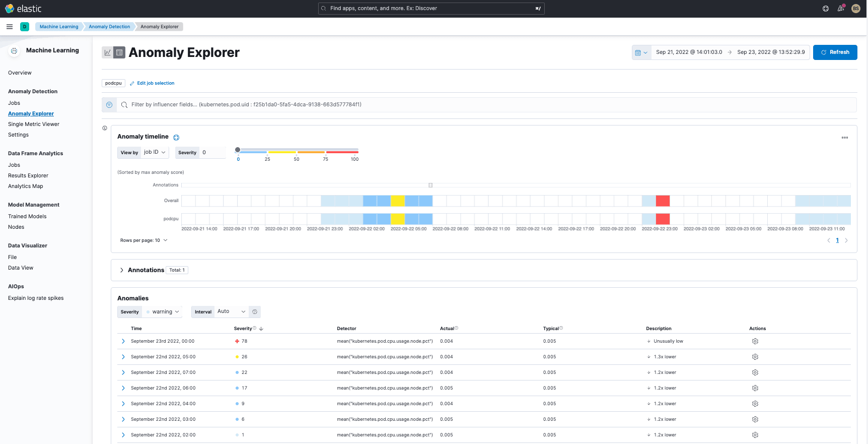Open actions gear for severity 78 anomaly
This screenshot has width=868, height=444.
click(755, 341)
